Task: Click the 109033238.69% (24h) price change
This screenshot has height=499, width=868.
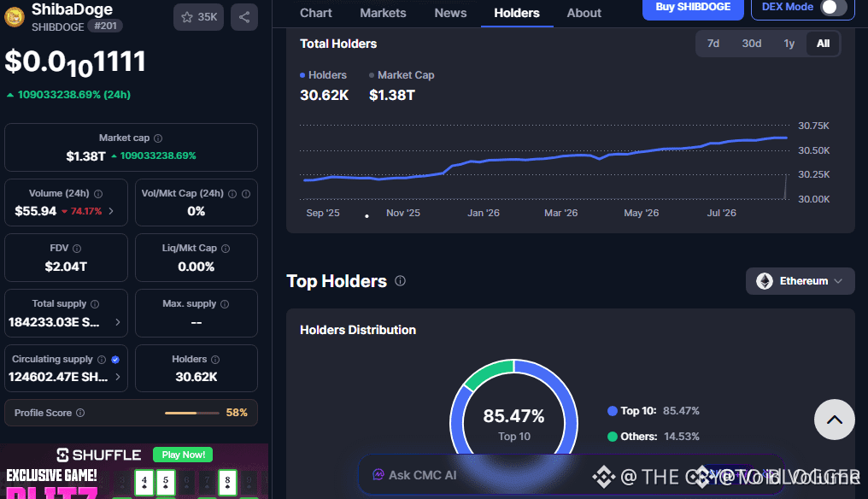Action: click(x=69, y=95)
